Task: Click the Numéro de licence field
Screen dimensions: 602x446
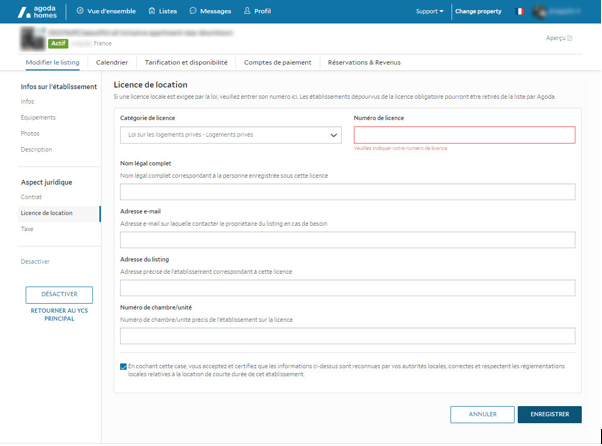Action: coord(464,135)
